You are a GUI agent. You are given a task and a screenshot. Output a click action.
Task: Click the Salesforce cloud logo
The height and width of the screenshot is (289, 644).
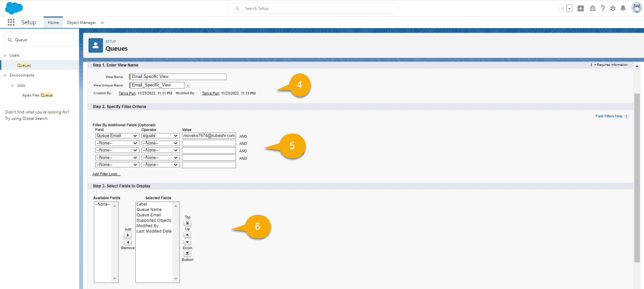(14, 8)
